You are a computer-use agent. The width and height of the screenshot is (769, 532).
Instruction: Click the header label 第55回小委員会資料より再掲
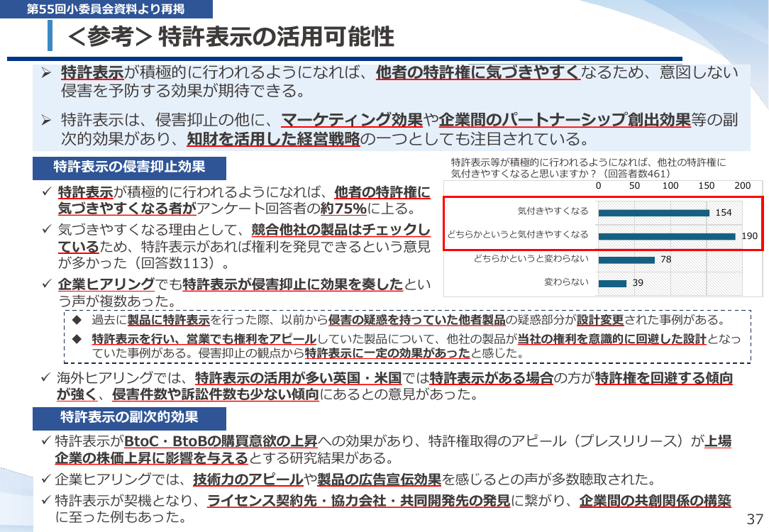pos(106,9)
